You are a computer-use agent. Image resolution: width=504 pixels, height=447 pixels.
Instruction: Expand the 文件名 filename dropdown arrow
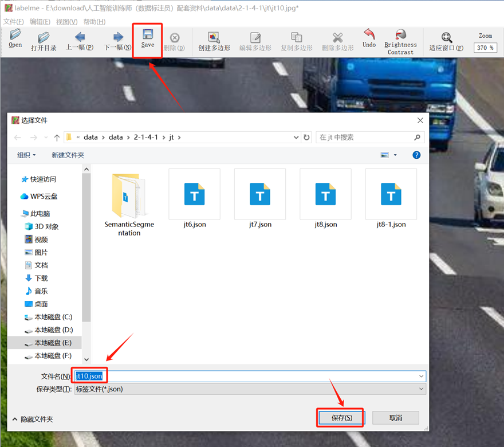click(421, 376)
